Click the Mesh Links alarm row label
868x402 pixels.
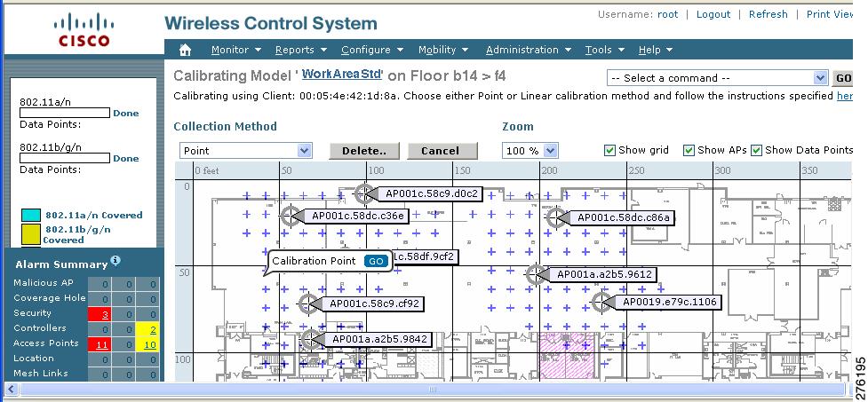[40, 374]
